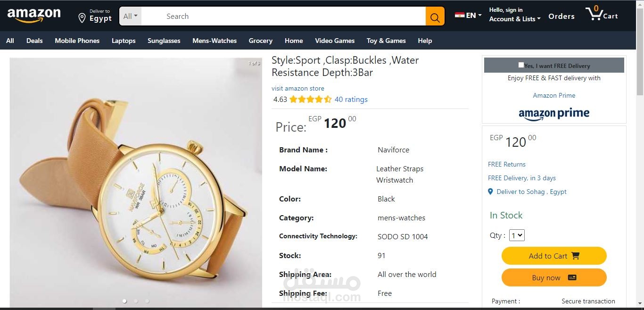644x310 pixels.
Task: Click in the Search input field
Action: pyautogui.click(x=283, y=17)
